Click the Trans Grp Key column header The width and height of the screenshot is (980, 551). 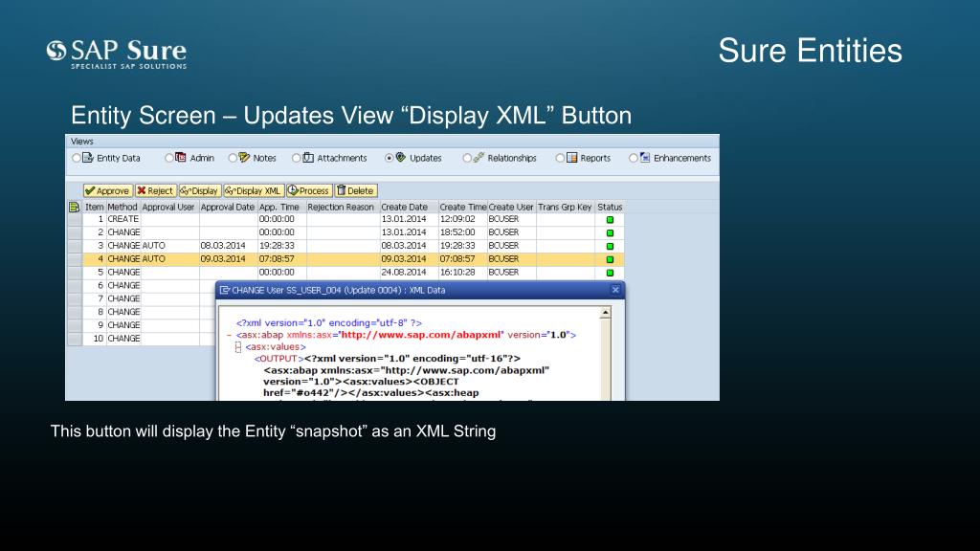click(x=565, y=207)
